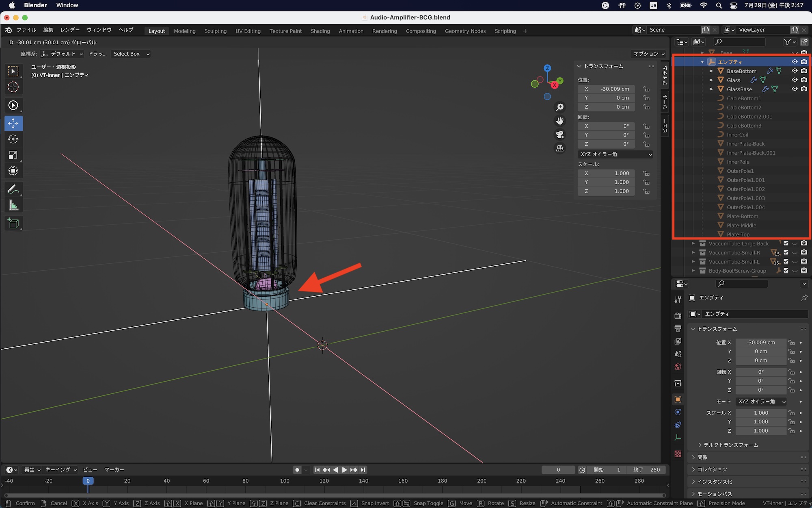Toggle the location X lock icon
This screenshot has width=812, height=508.
[x=646, y=89]
